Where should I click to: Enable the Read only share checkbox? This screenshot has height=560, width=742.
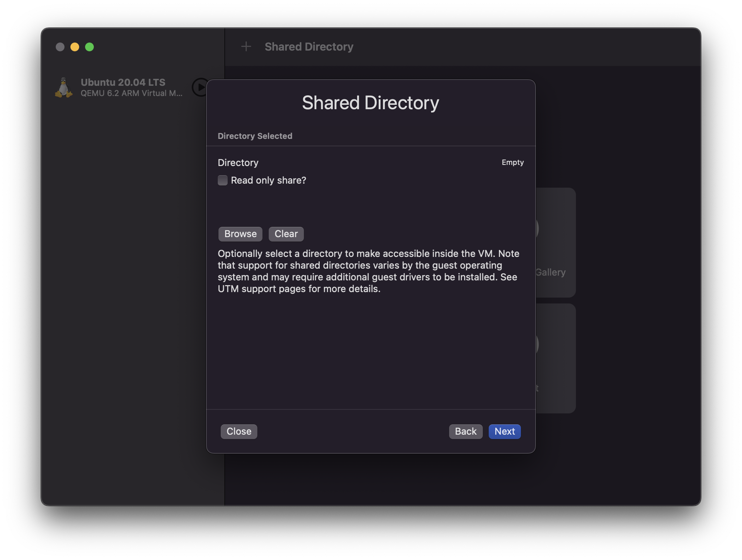click(x=223, y=180)
